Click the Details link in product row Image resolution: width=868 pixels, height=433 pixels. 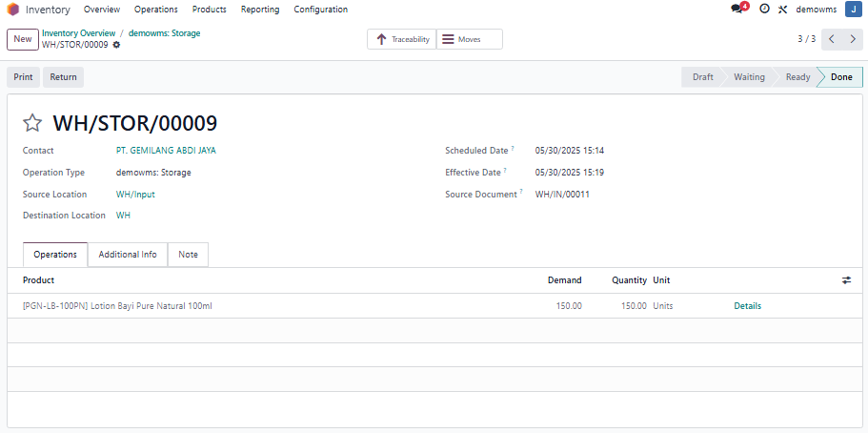(747, 306)
